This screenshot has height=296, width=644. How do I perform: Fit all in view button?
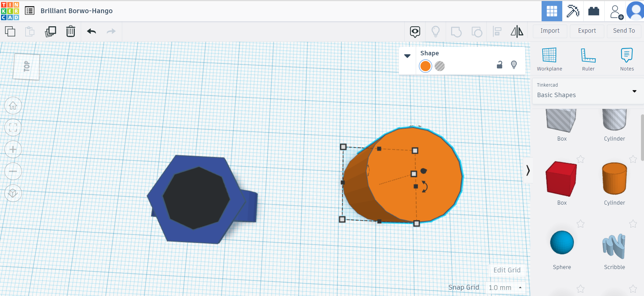pos(13,127)
